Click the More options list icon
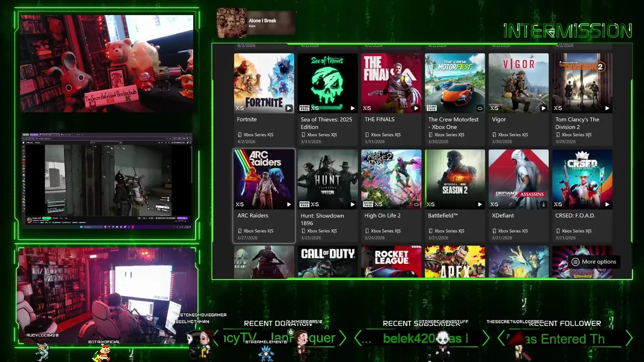The width and height of the screenshot is (644, 362). point(576,261)
